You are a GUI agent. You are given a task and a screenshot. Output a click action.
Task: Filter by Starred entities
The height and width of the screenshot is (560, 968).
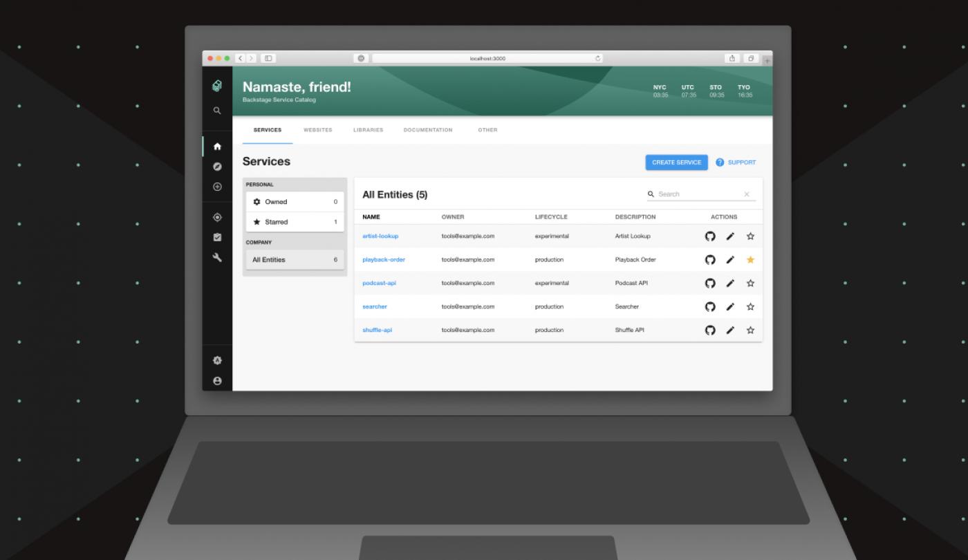point(295,222)
